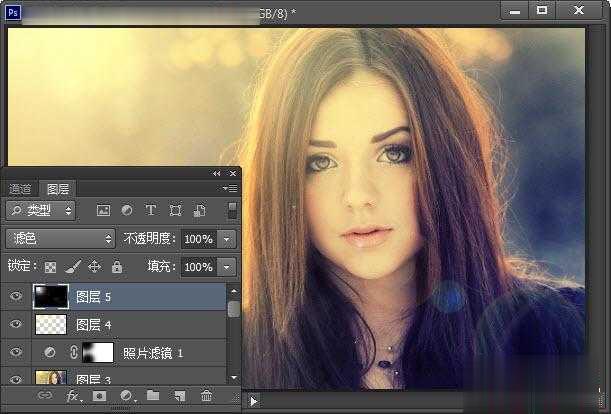The width and height of the screenshot is (611, 414).
Task: Click the photo filter adjustment icon on 照片滤镜 1
Action: click(x=50, y=352)
